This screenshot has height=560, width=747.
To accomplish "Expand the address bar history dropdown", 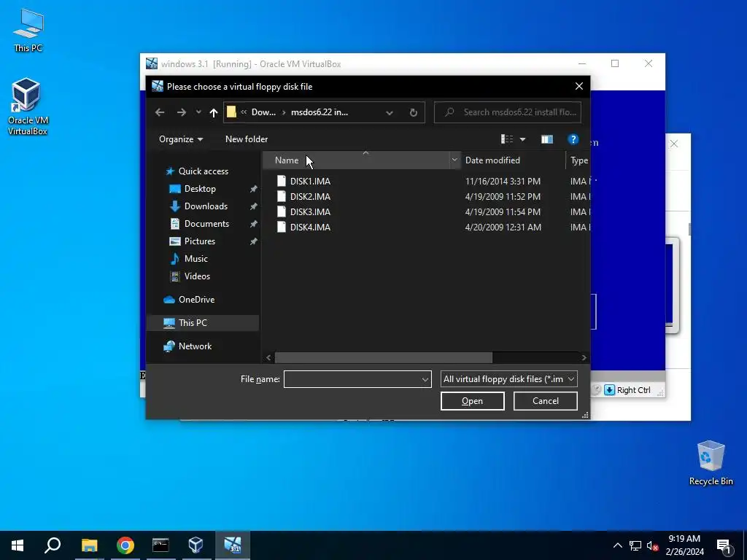I will [x=390, y=113].
